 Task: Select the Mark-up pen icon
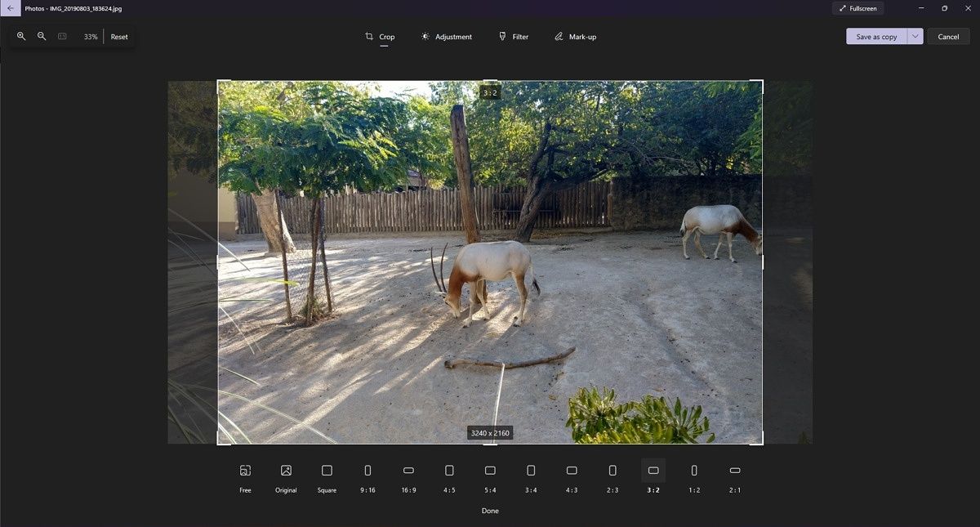click(558, 36)
